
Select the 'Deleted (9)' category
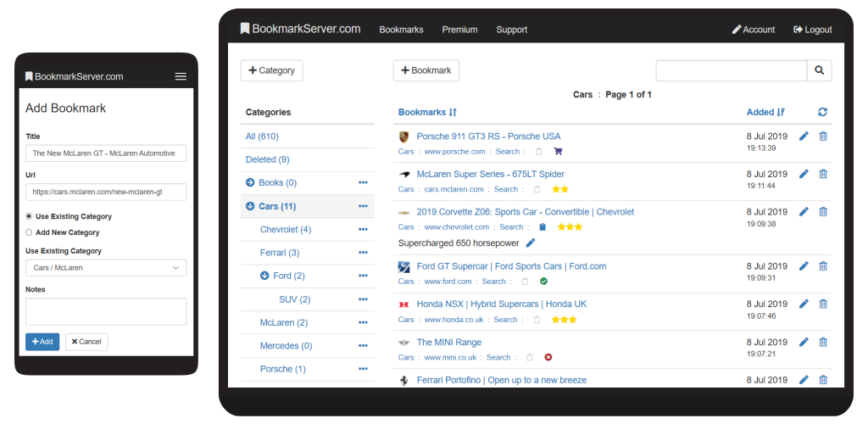pyautogui.click(x=267, y=159)
